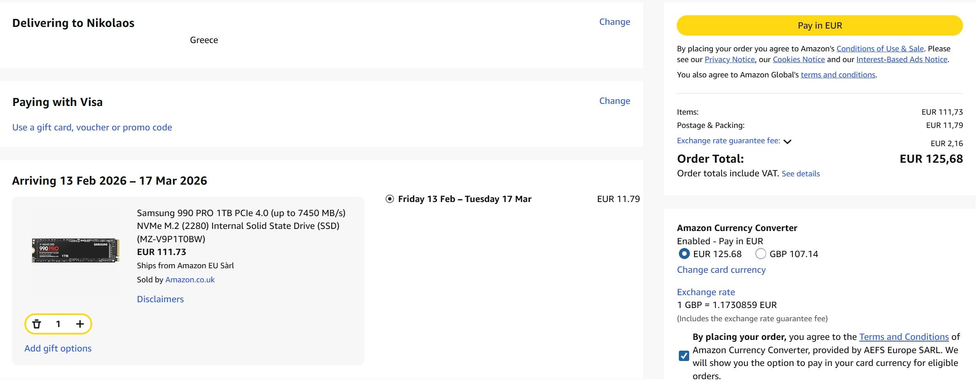Change the Visa payment method

pyautogui.click(x=615, y=101)
